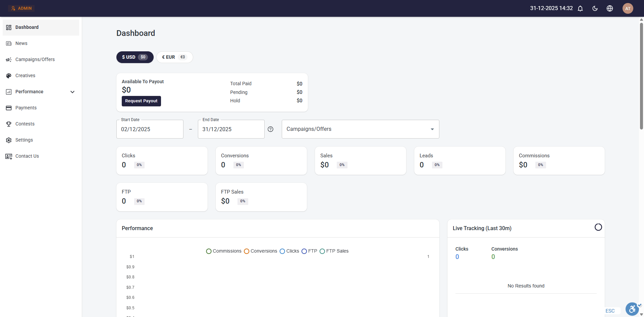The width and height of the screenshot is (644, 317).
Task: Open Contests in the sidebar
Action: [25, 124]
